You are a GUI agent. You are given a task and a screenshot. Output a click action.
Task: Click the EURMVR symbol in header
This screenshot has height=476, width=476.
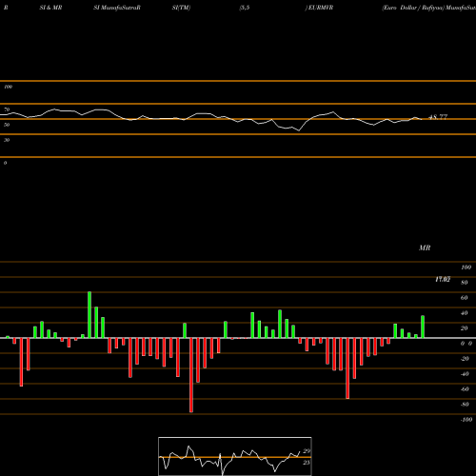(x=321, y=8)
